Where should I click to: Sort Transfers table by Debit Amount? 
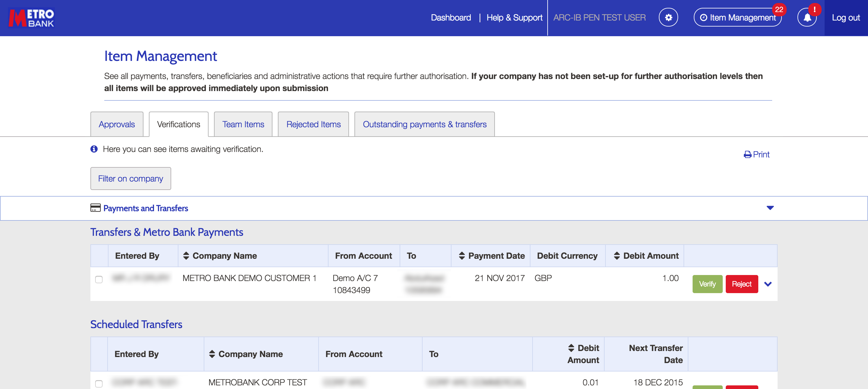[x=617, y=256]
